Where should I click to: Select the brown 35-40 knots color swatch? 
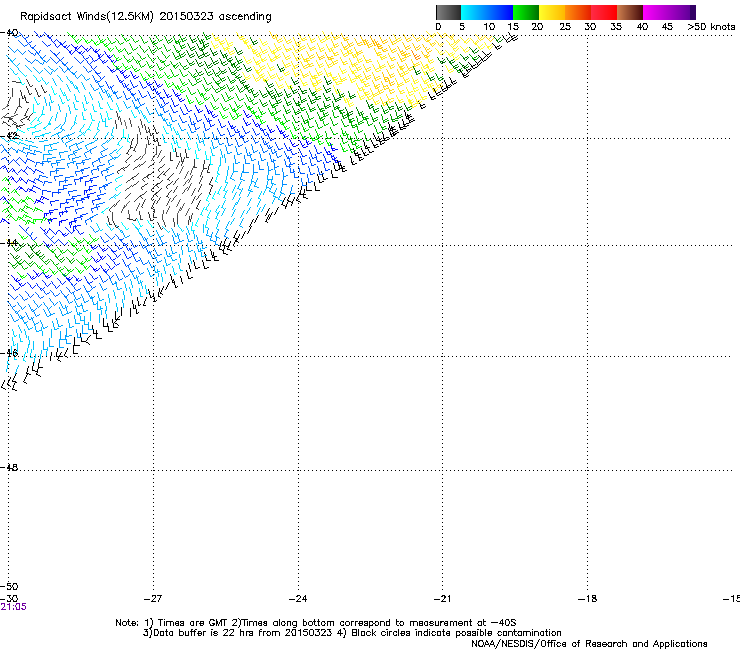[x=630, y=12]
